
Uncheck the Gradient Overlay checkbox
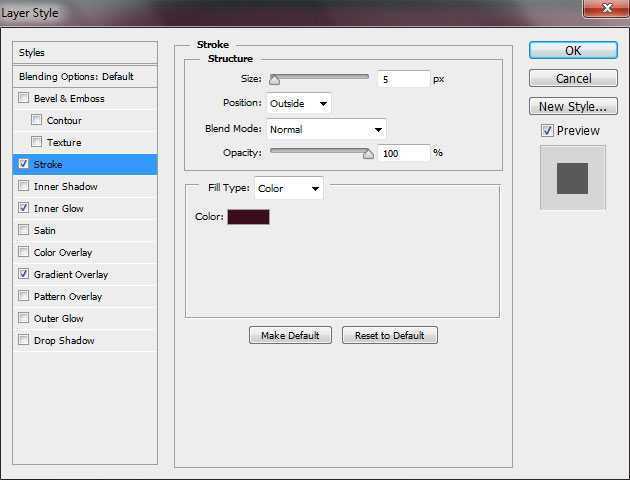24,274
